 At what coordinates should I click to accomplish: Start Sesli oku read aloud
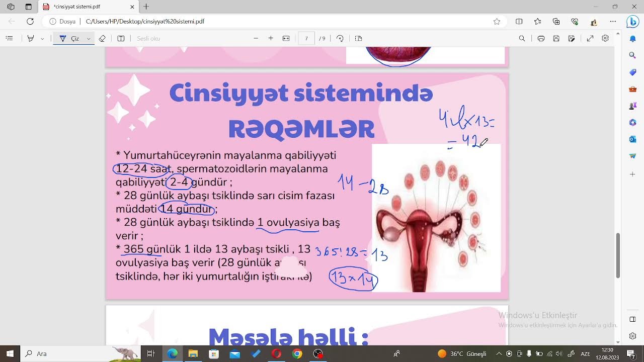148,38
